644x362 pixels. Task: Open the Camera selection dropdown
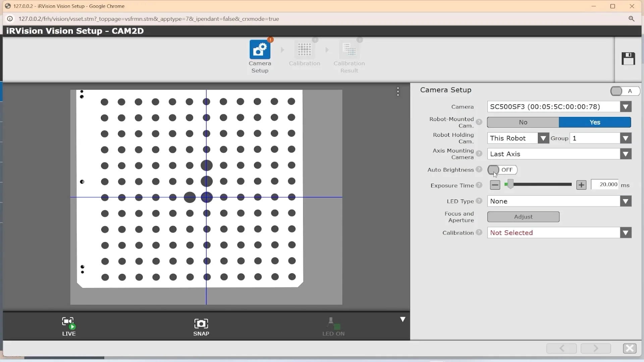[x=626, y=106]
